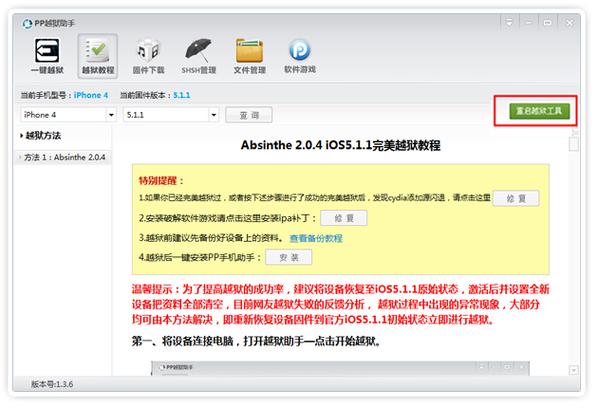Select the 越狱教程 tutorial icon
Image resolution: width=598 pixels, height=408 pixels.
click(x=98, y=56)
